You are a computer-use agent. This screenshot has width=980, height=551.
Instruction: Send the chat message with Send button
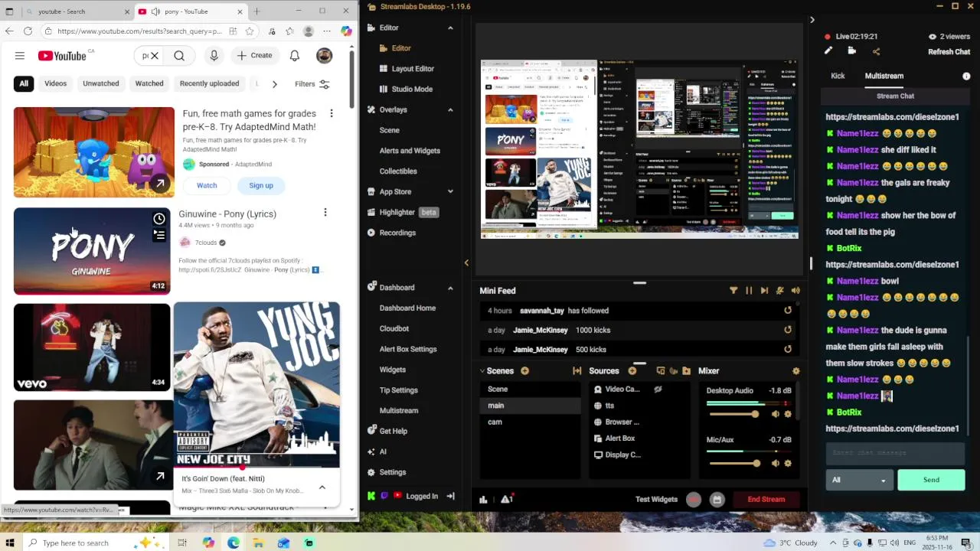[x=931, y=480]
